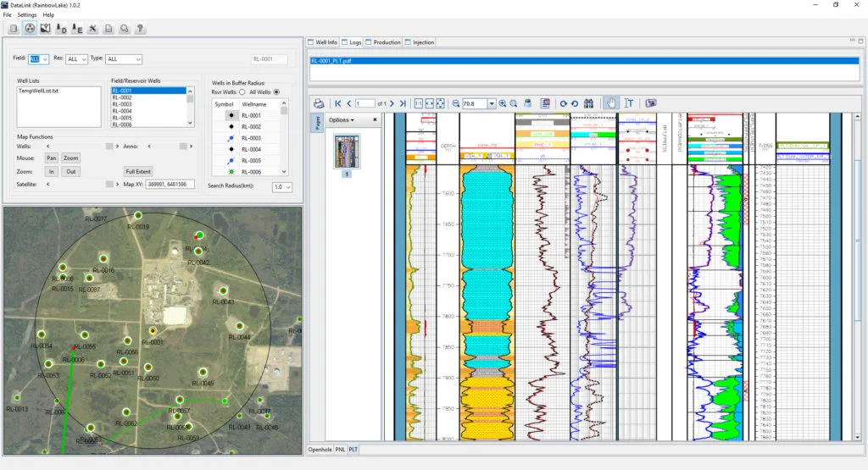This screenshot has height=470, width=868.
Task: Switch to the Production tab
Action: (x=383, y=42)
